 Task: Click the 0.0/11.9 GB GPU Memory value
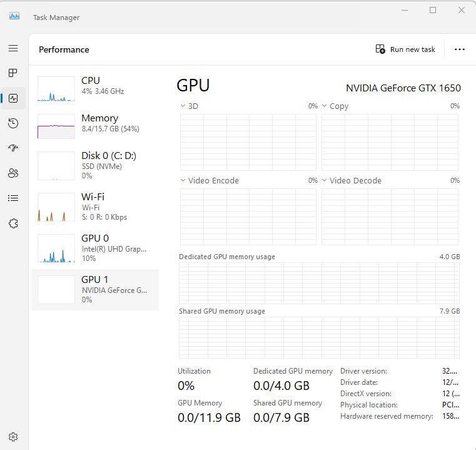point(209,417)
